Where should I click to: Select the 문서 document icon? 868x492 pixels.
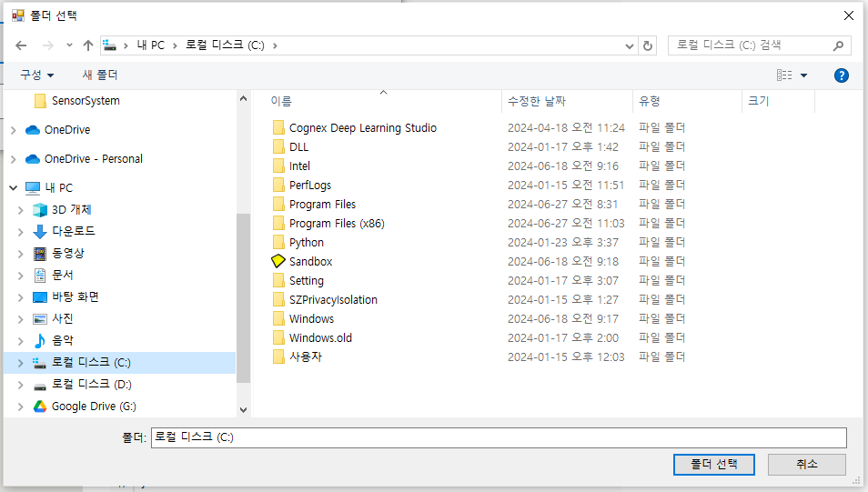point(40,275)
